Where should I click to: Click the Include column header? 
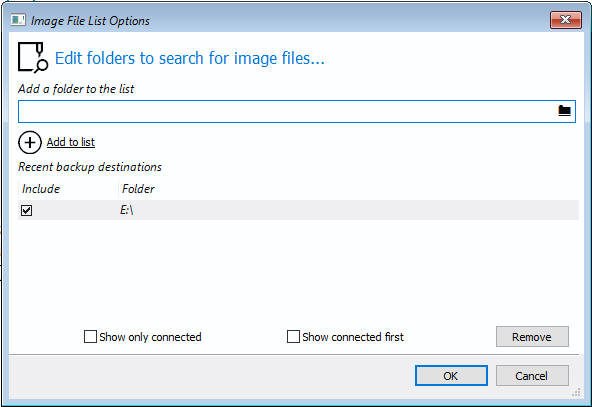tap(68, 189)
